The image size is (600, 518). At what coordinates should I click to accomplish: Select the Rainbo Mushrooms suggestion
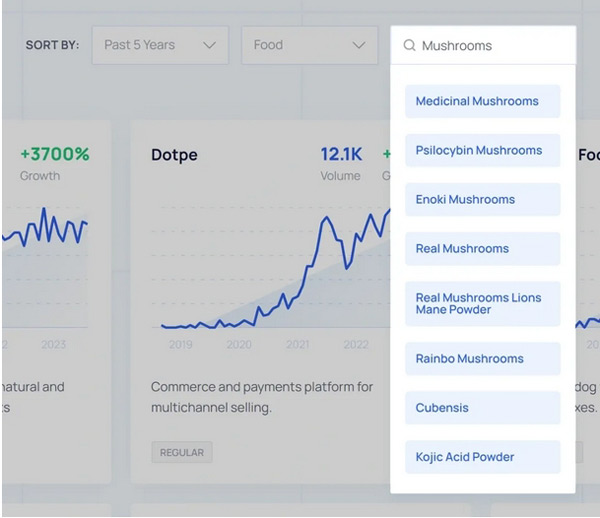pos(482,359)
